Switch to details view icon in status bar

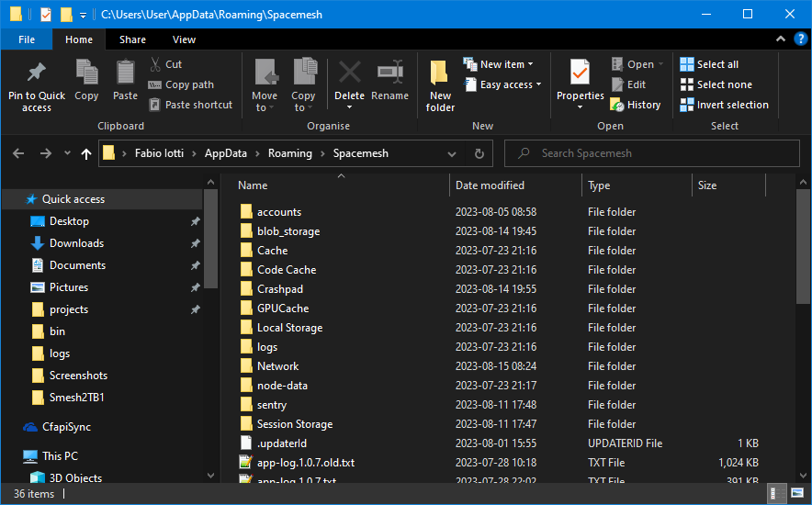[777, 494]
